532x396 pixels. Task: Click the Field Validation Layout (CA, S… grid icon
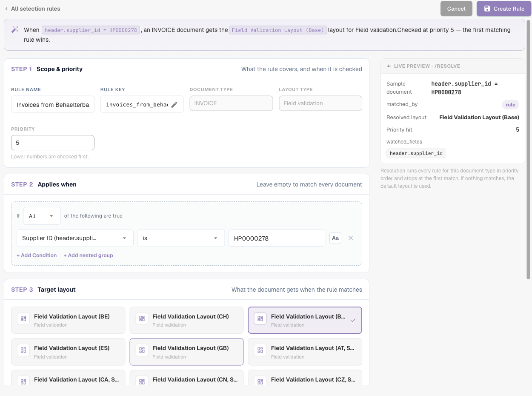23,381
